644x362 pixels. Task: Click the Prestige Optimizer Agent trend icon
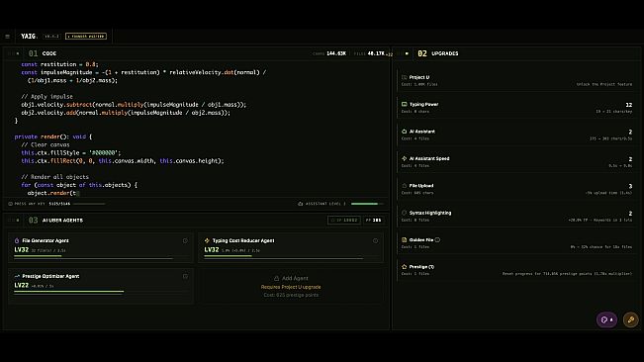(x=17, y=276)
